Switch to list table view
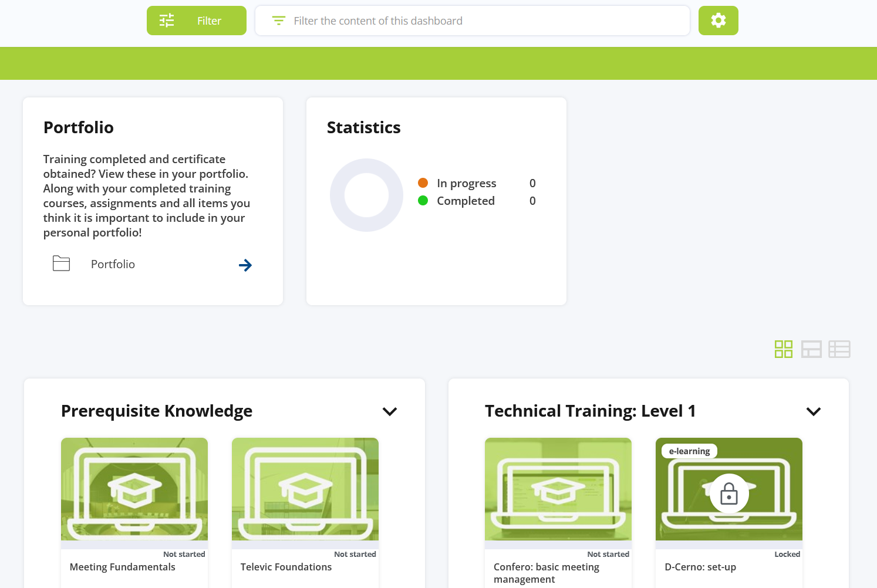877x588 pixels. [x=839, y=349]
